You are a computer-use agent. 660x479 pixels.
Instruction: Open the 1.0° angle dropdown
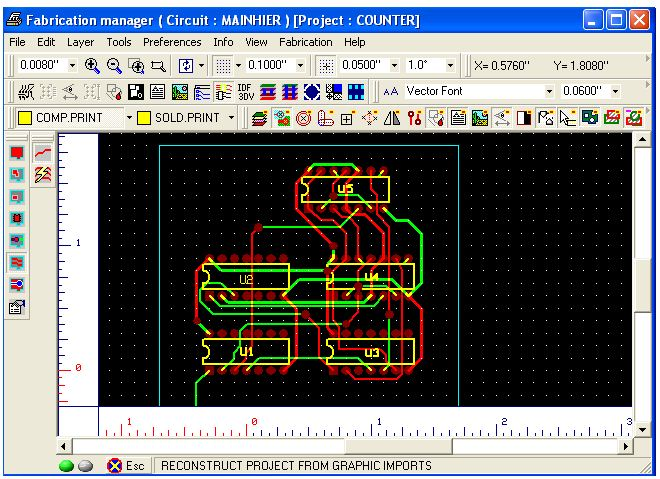point(450,66)
